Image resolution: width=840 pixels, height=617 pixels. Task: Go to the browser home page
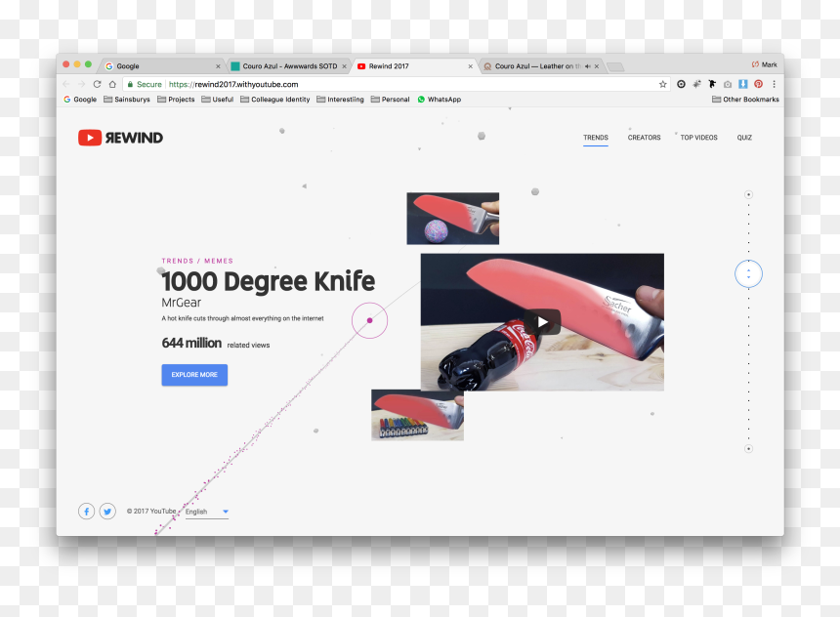click(x=112, y=84)
